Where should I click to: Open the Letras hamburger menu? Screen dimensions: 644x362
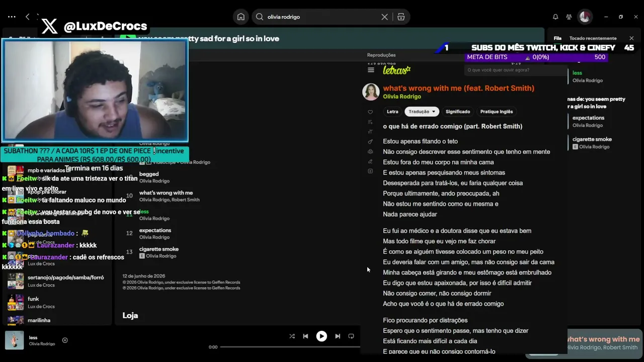pos(371,70)
